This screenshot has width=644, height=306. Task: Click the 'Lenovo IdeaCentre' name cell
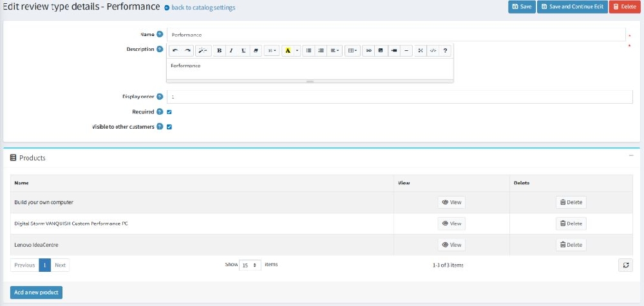pos(202,245)
